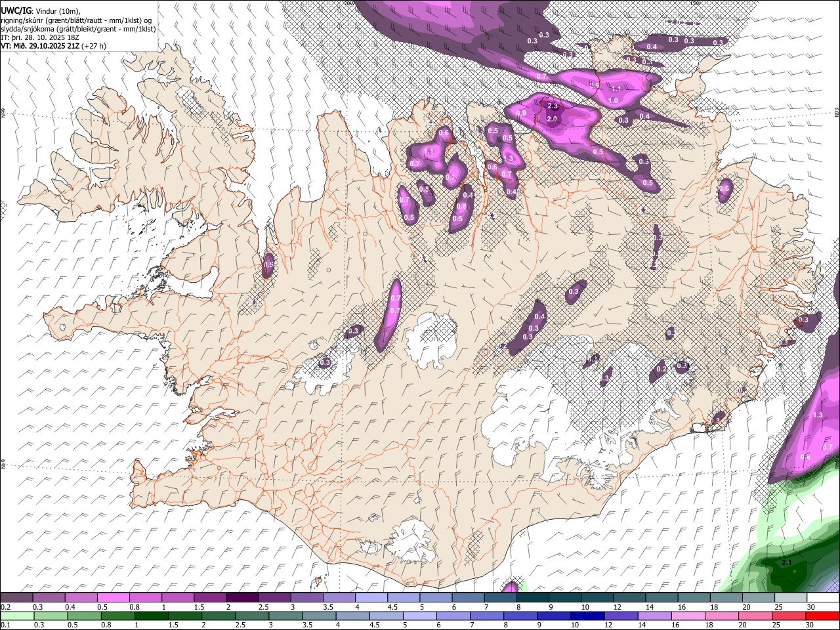Viewport: 840px width, 630px height.
Task: Pick the deep blue rain swatch labeled 10
Action: [587, 616]
